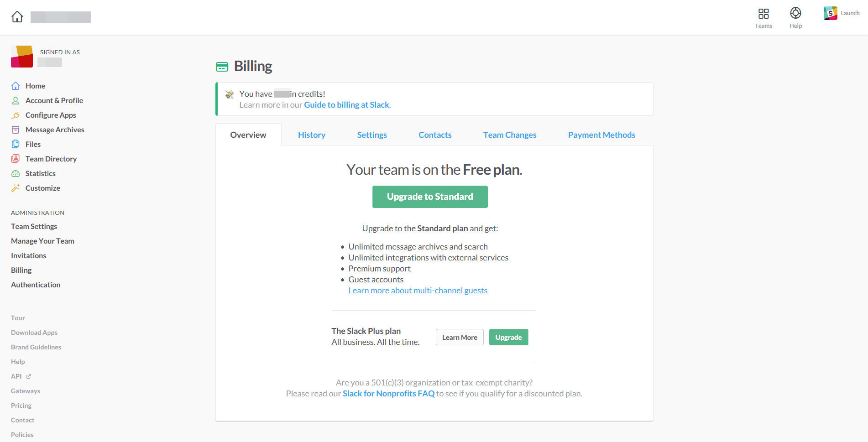Click the team avatar thumbnail

22,57
